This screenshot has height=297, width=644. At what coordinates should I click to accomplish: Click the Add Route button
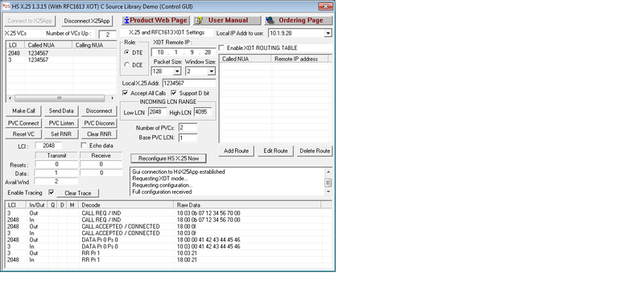click(x=236, y=151)
